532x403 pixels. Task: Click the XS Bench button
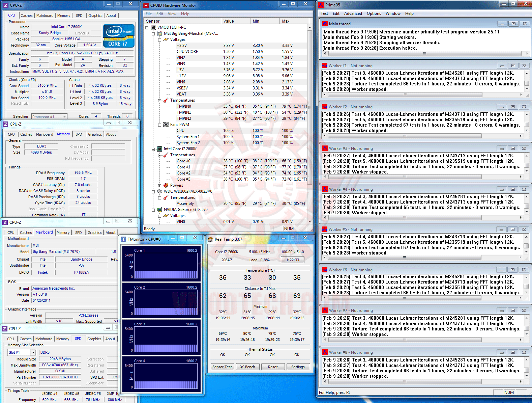point(247,367)
